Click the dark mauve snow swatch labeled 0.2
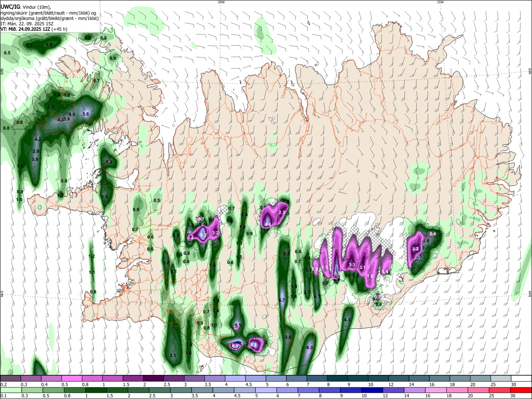532x399 pixels. click(x=10, y=378)
